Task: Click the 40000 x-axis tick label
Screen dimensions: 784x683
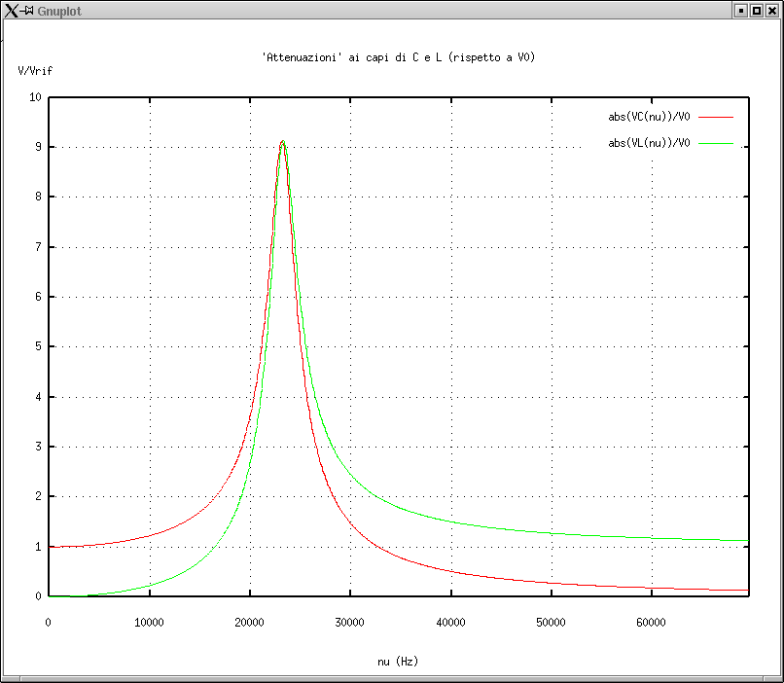Action: pos(449,622)
